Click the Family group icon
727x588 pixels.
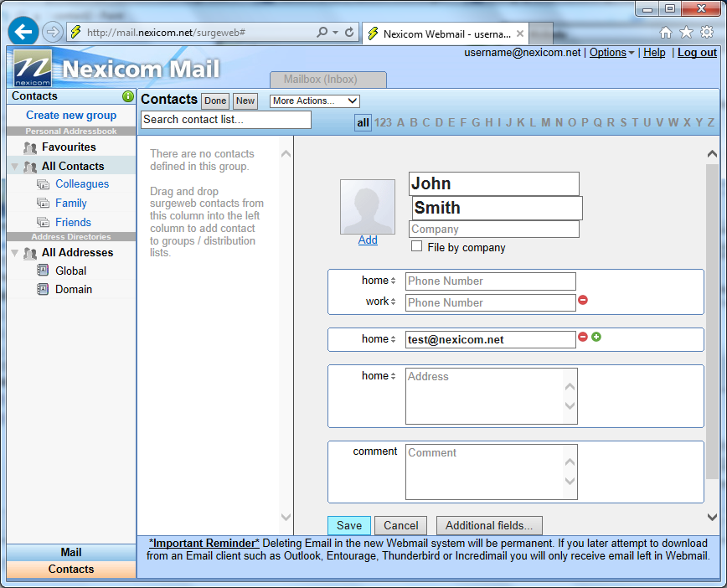tap(43, 203)
